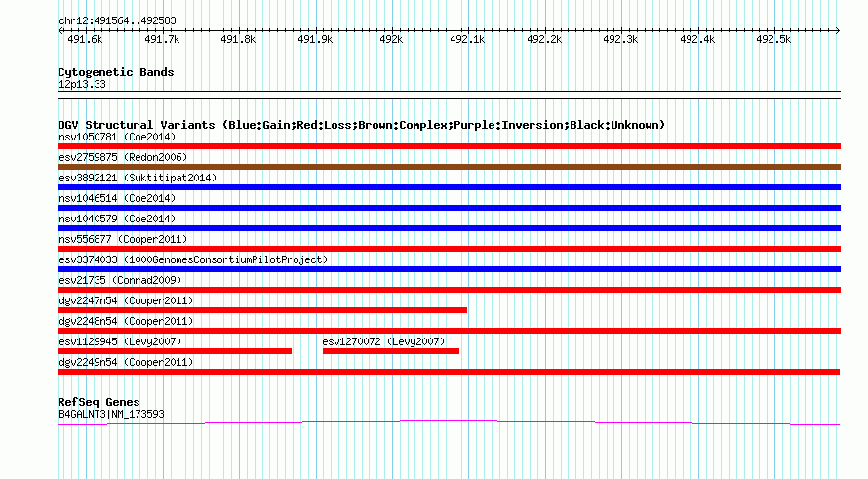Click the blue bar under nsv1040579

[x=449, y=228]
